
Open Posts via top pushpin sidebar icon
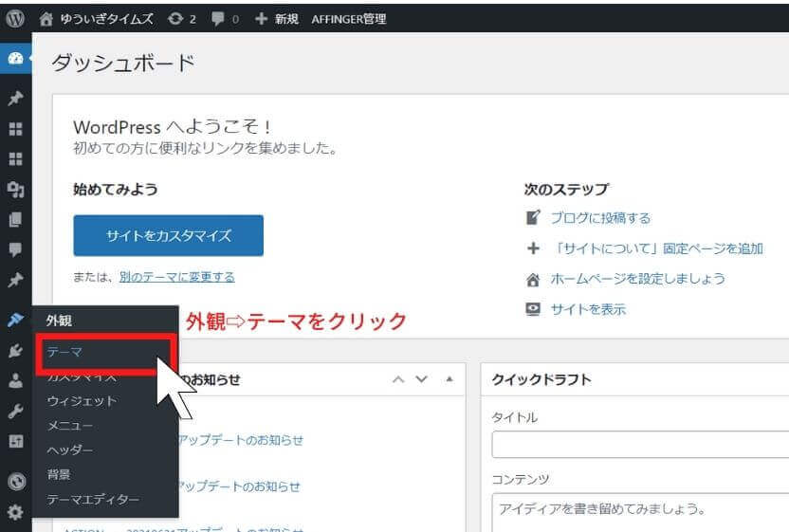pyautogui.click(x=15, y=98)
